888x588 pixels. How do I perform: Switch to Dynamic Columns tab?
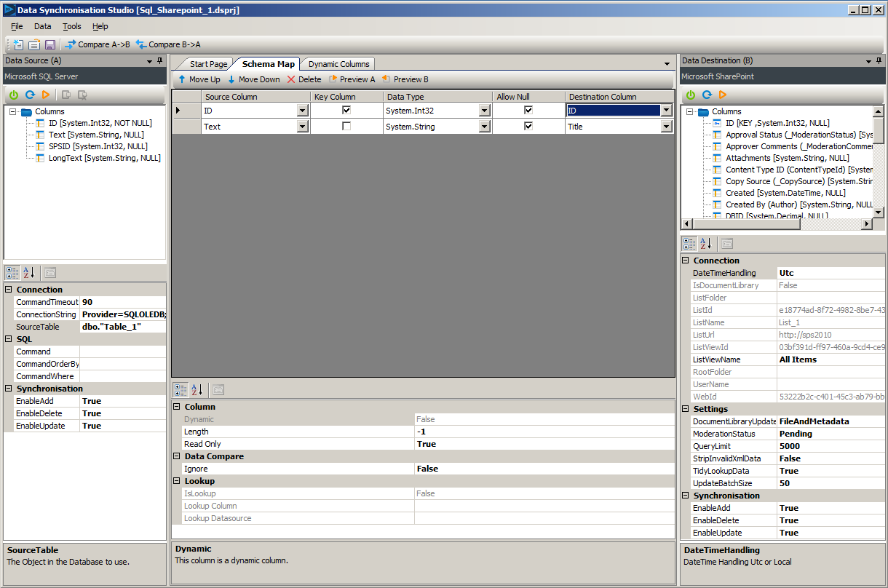coord(339,64)
